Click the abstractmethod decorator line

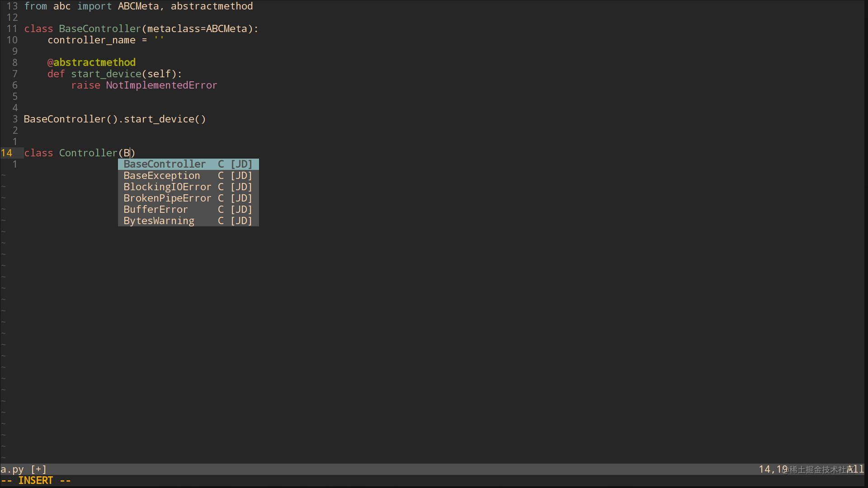tap(91, 62)
